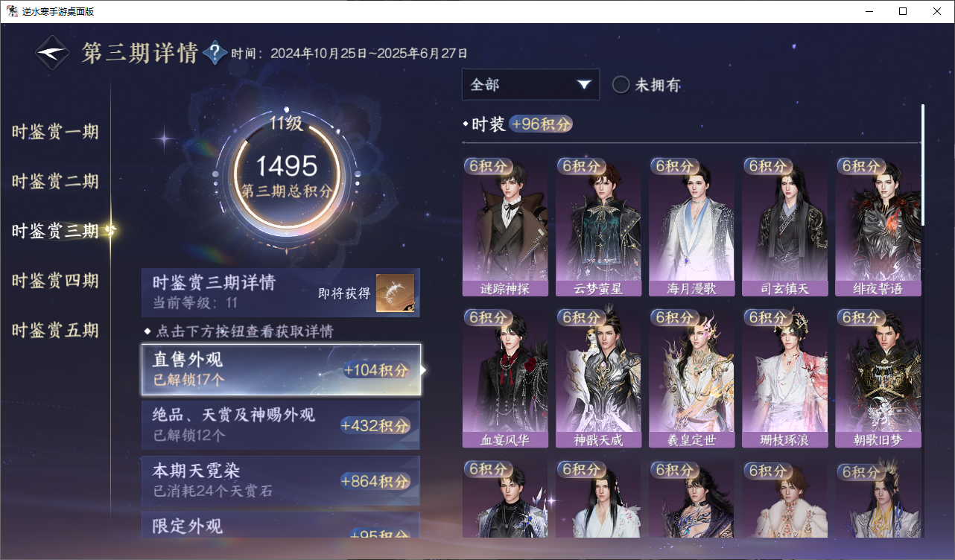This screenshot has height=560, width=955.
Task: Open 本期天霓染 +864积分 entry
Action: tap(281, 481)
